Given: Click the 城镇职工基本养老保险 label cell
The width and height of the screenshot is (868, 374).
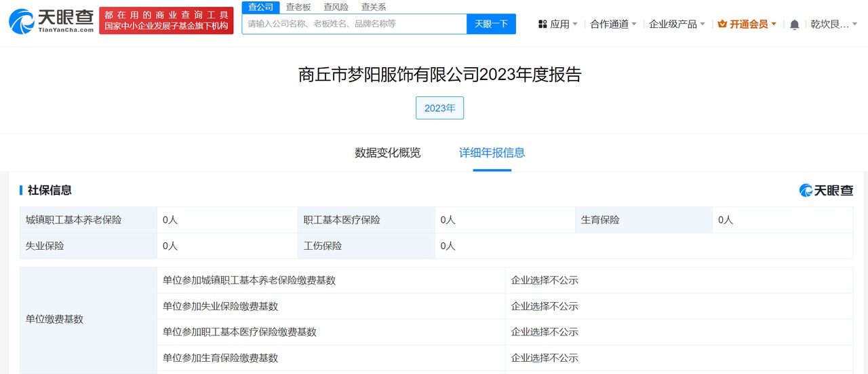Looking at the screenshot, I should click(88, 220).
